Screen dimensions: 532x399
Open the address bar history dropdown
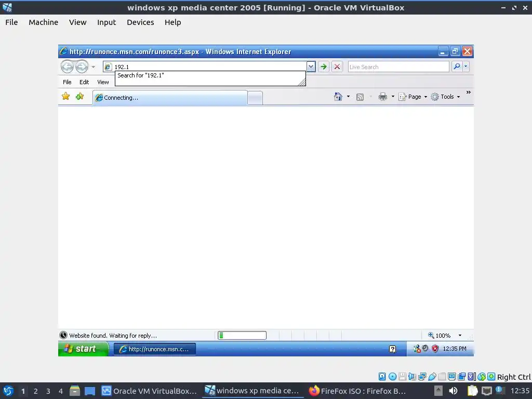coord(311,66)
